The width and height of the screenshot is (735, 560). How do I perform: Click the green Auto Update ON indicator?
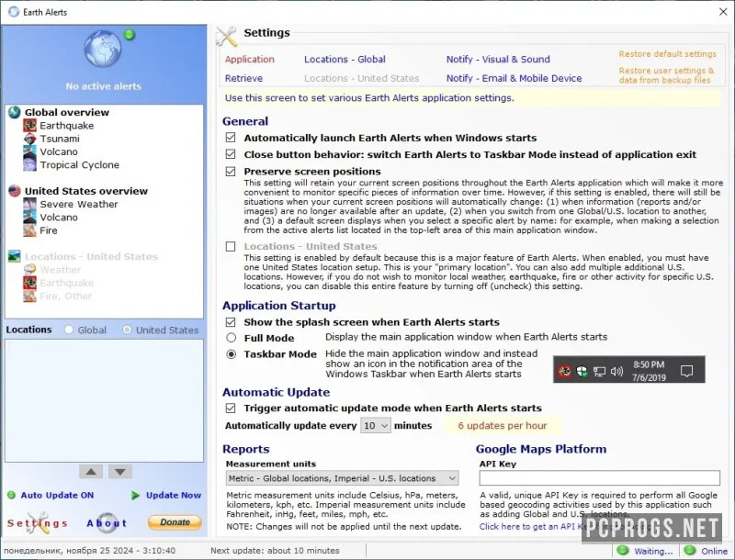point(11,495)
